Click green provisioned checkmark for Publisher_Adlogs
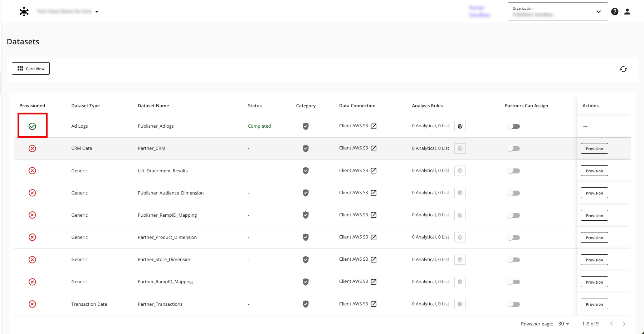Image resolution: width=644 pixels, height=334 pixels. (x=32, y=126)
